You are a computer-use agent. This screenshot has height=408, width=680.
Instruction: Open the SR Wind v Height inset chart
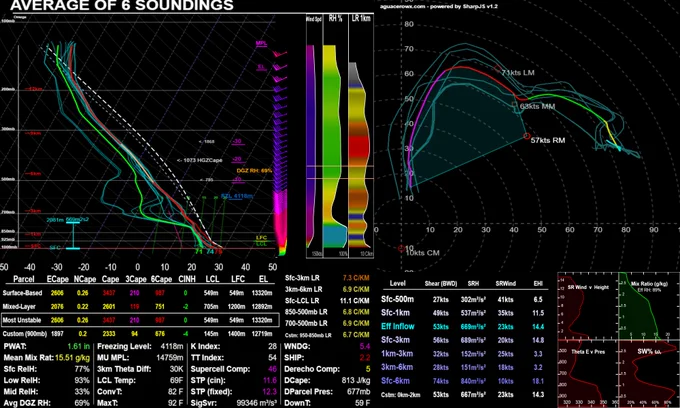(x=587, y=306)
